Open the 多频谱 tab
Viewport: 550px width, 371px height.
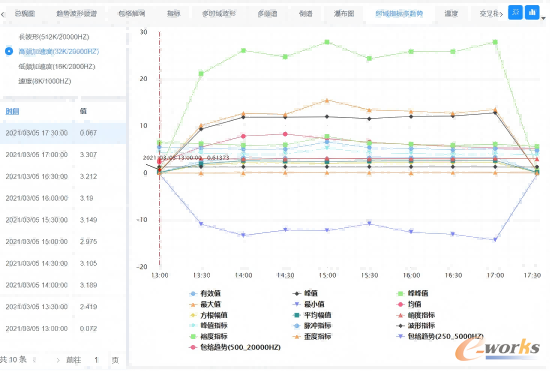[267, 14]
